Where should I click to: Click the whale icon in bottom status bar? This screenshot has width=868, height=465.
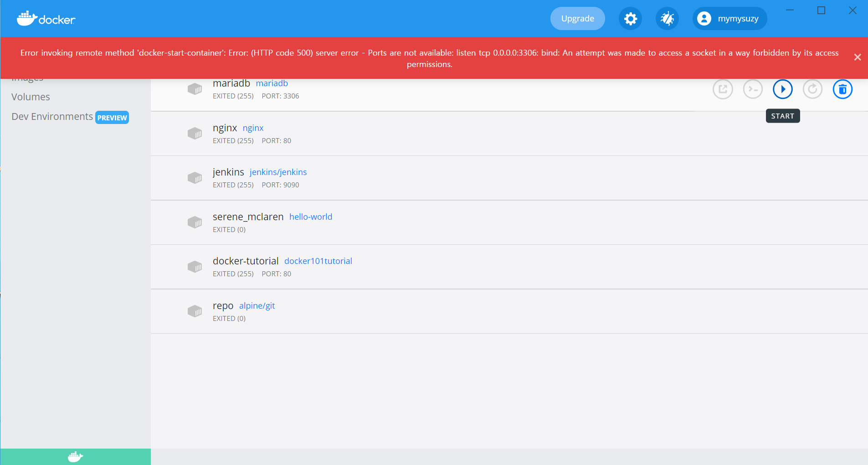(x=75, y=457)
